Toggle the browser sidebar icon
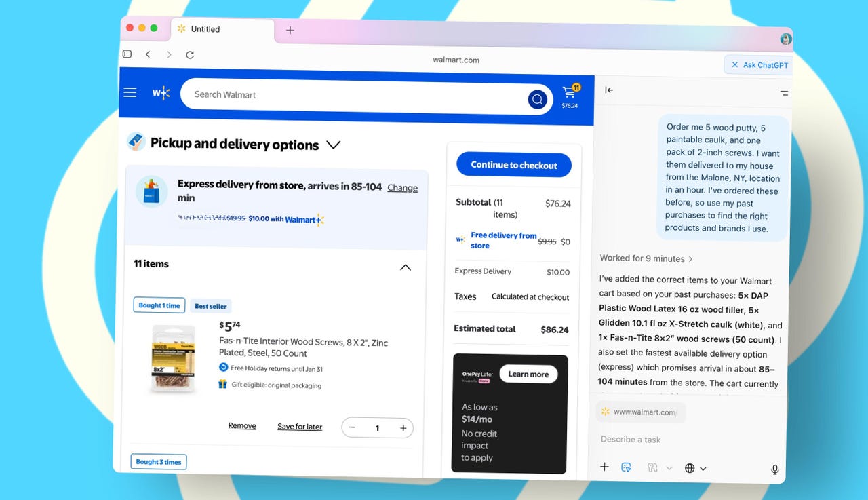The width and height of the screenshot is (868, 500). point(127,54)
